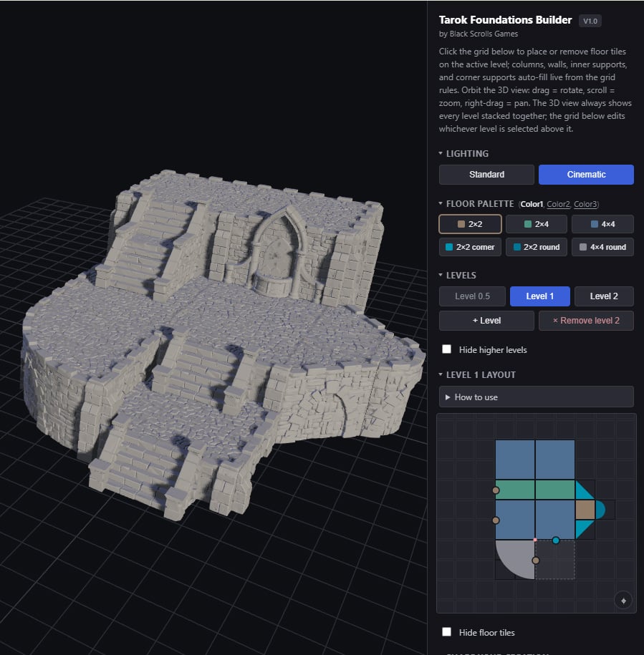Switch to Level 2 tab

click(x=604, y=296)
